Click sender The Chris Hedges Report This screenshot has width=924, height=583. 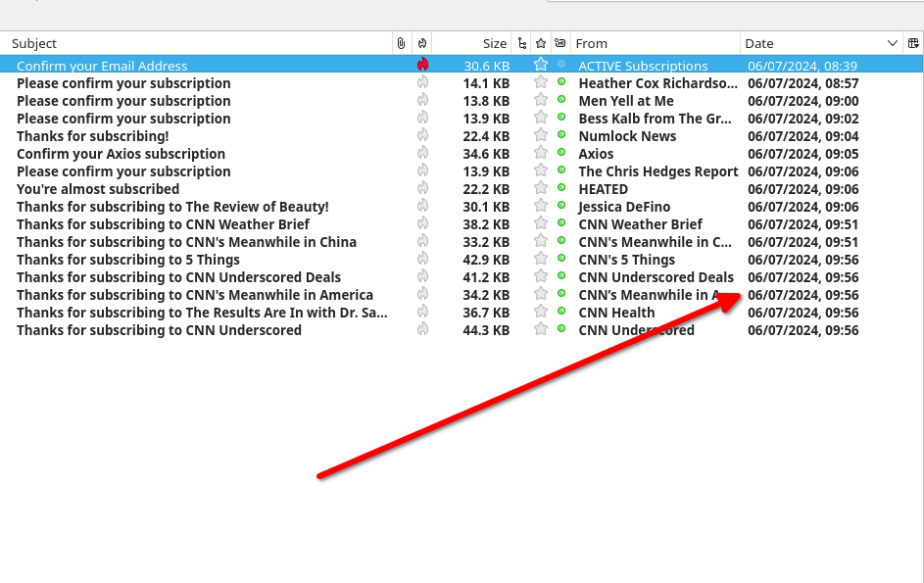tap(658, 171)
